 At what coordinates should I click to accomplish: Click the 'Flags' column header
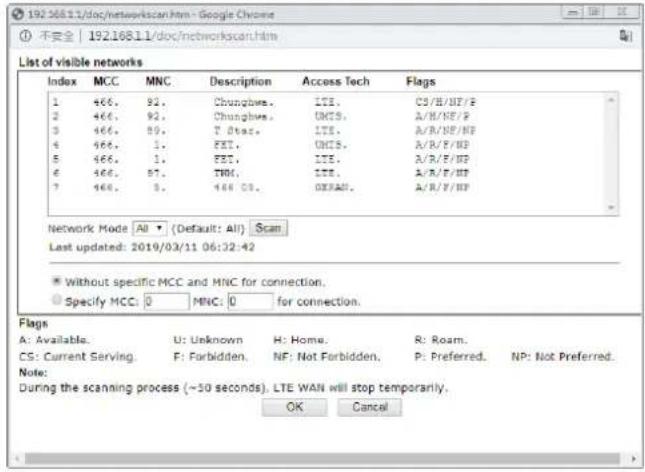pyautogui.click(x=420, y=81)
